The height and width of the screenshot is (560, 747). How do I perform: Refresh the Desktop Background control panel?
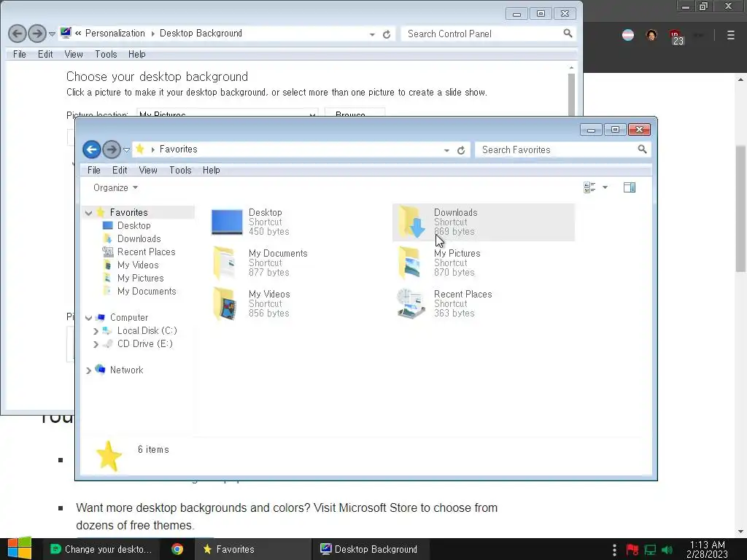[x=387, y=34]
